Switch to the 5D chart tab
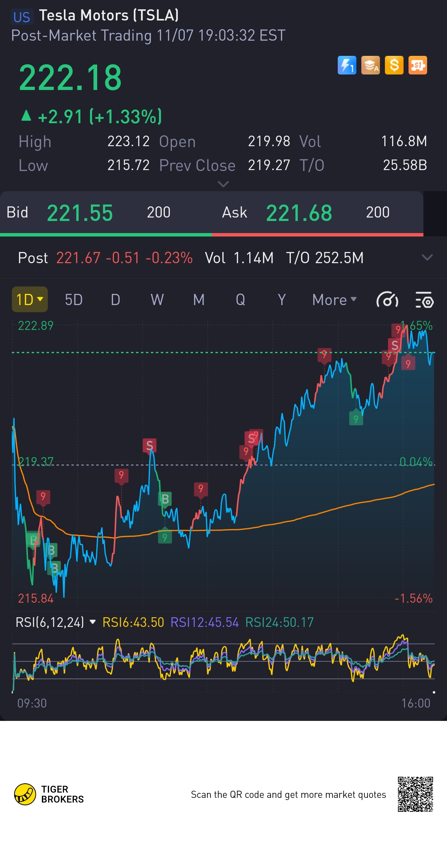 [x=74, y=299]
